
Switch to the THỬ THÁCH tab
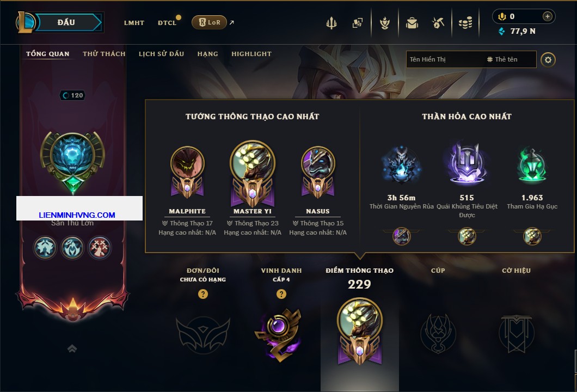tap(104, 54)
